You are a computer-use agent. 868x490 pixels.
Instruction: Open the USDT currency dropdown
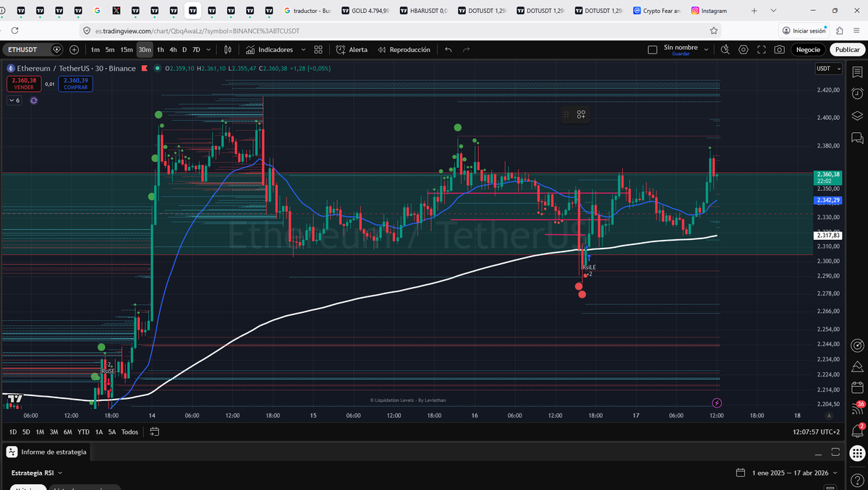point(829,69)
